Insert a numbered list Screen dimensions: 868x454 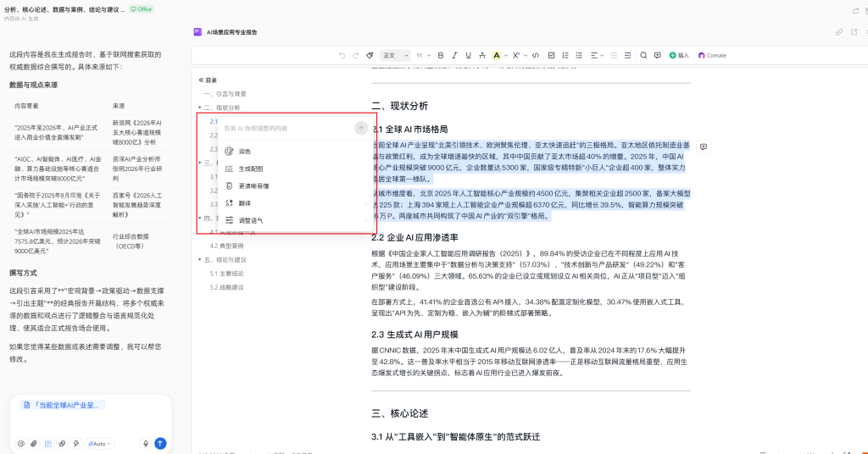565,55
